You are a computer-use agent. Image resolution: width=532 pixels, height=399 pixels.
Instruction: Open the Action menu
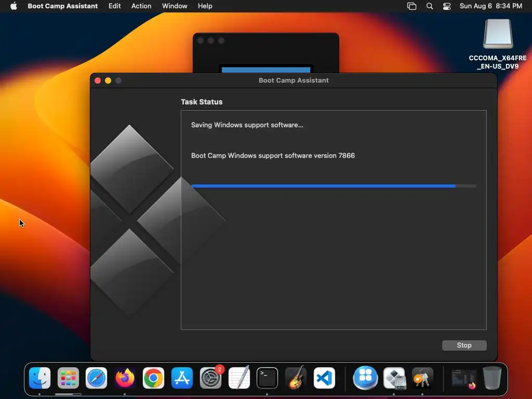(141, 6)
